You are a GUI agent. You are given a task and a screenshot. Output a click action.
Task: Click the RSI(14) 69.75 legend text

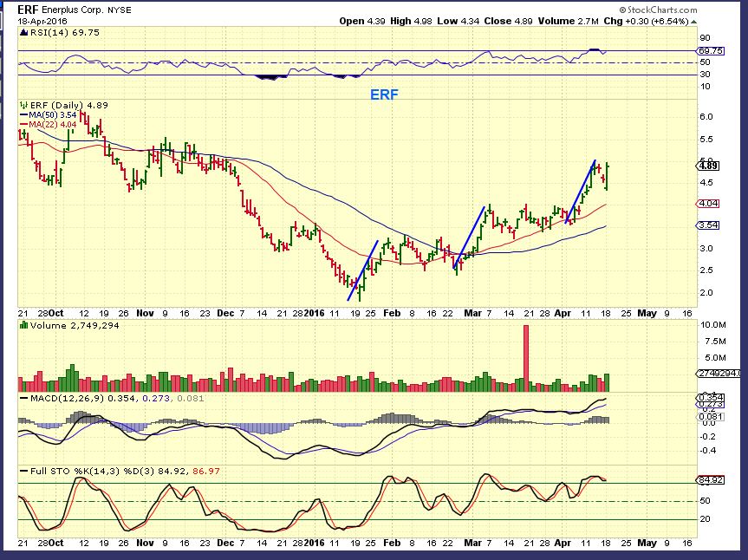click(x=65, y=32)
